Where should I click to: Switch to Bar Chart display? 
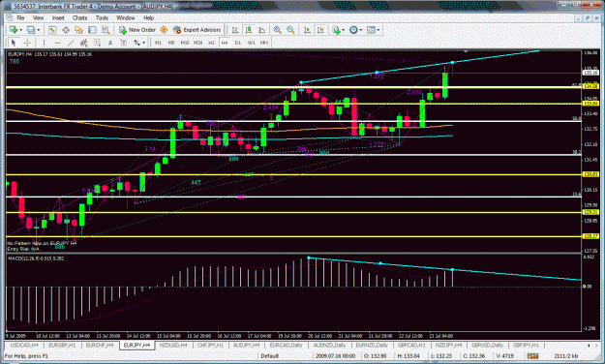pos(235,30)
